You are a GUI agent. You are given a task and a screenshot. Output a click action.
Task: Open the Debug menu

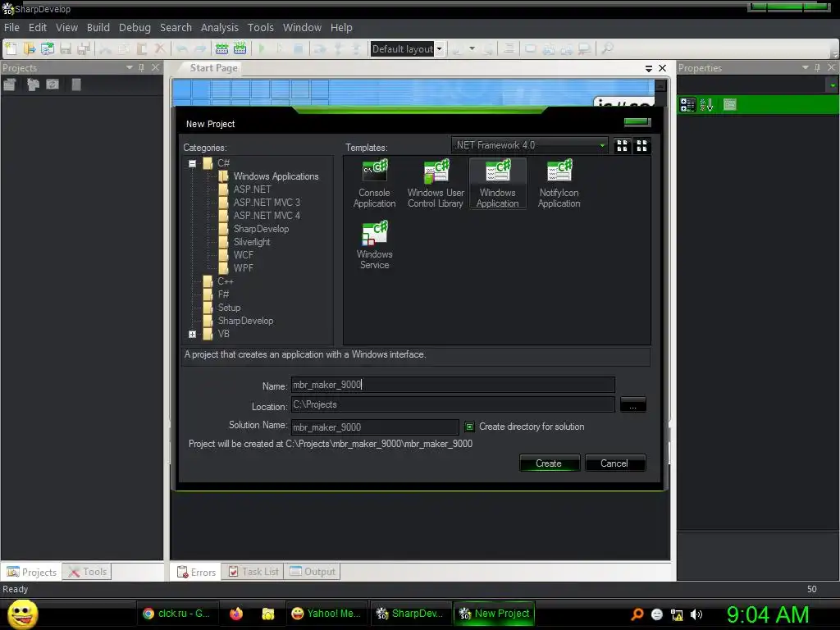pos(135,27)
